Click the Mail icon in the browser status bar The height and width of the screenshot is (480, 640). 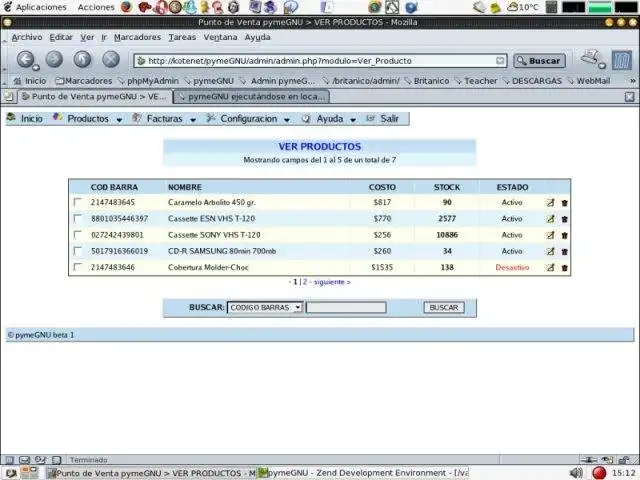click(x=24, y=460)
